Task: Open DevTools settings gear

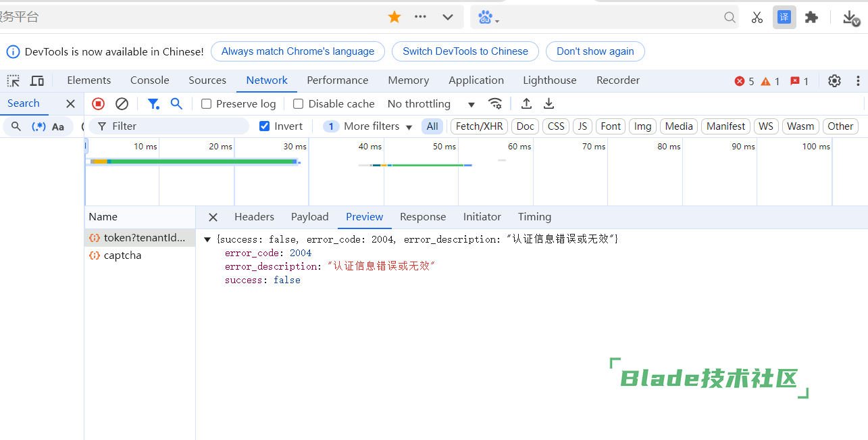Action: 834,80
